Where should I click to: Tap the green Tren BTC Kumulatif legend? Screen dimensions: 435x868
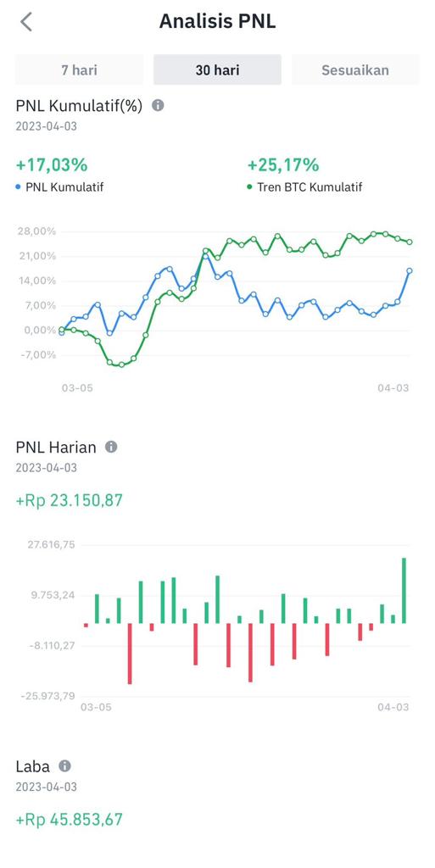(x=304, y=187)
